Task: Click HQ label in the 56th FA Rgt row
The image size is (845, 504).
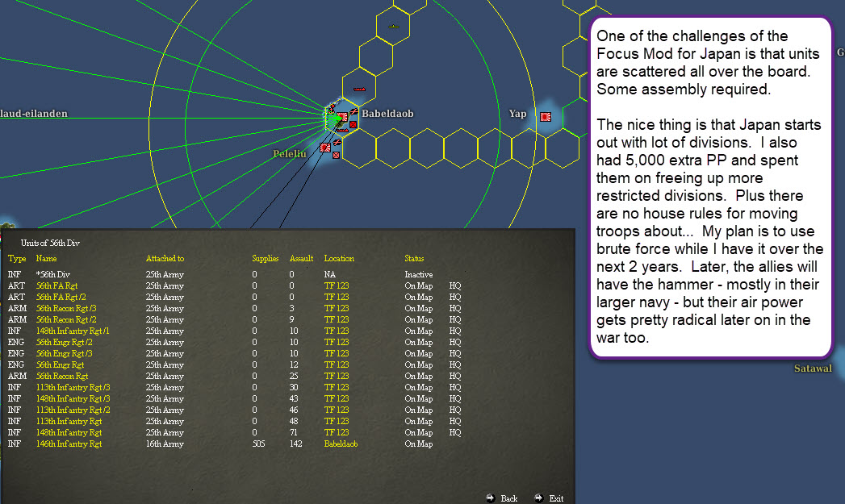Action: point(455,286)
